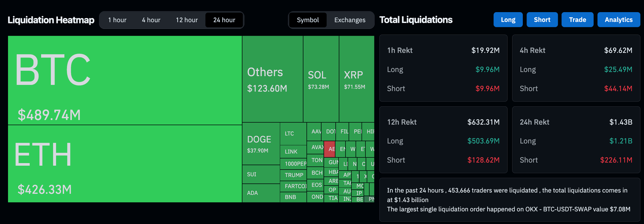This screenshot has width=644, height=224.
Task: Select the red heatmap tile
Action: point(330,149)
